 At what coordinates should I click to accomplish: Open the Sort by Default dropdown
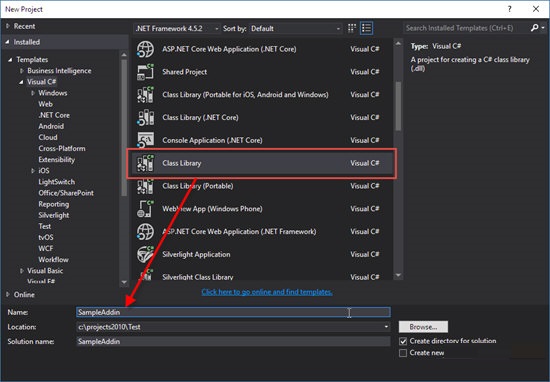coord(295,28)
